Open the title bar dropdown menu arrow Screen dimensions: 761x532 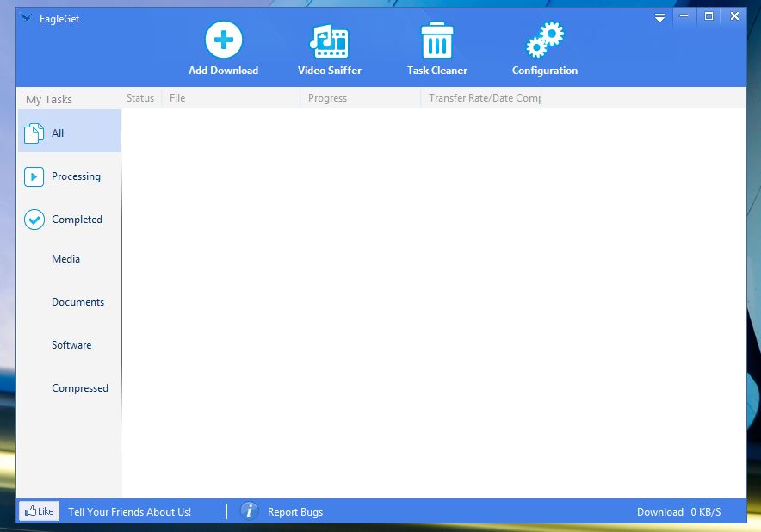coord(659,18)
